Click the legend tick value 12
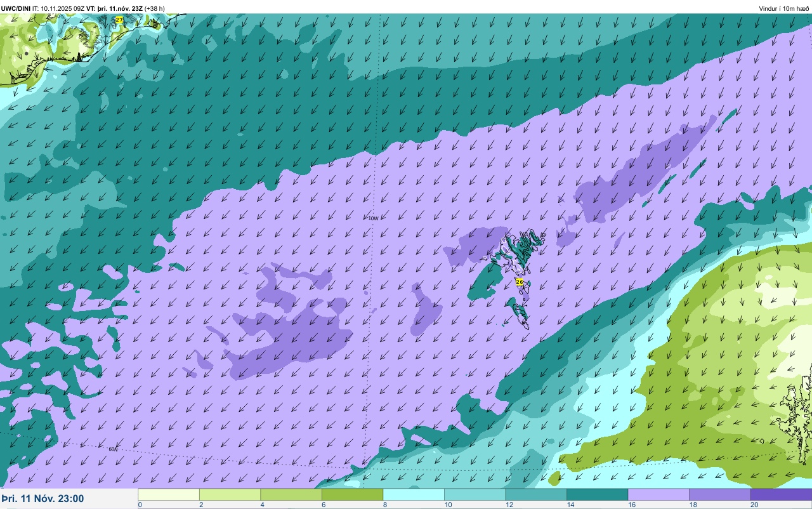 pos(509,505)
